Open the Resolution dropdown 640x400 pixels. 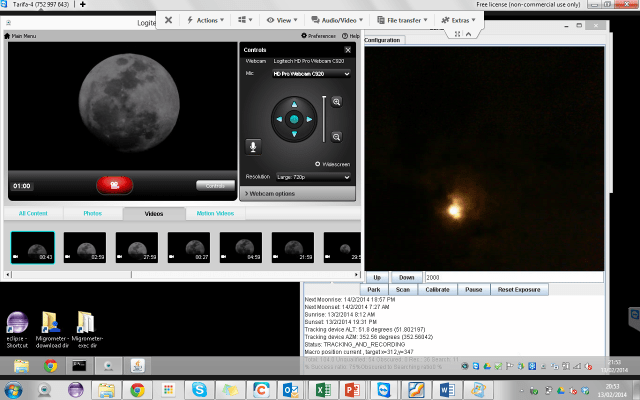(x=312, y=177)
